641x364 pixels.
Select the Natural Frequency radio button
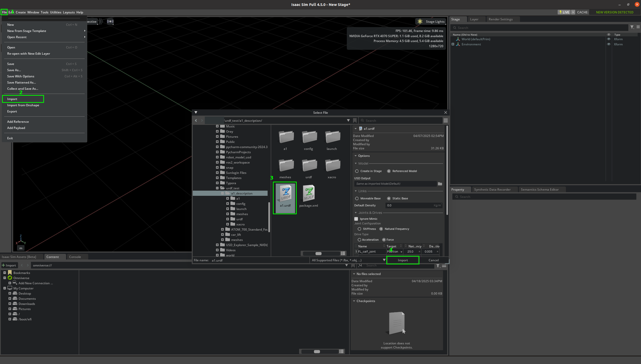381,229
